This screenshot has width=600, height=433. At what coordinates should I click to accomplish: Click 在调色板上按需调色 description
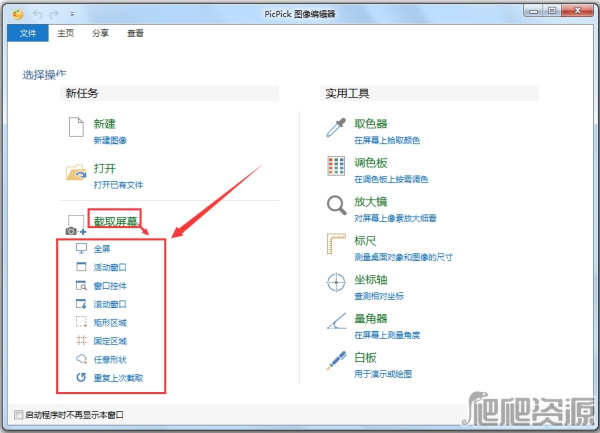(x=391, y=180)
